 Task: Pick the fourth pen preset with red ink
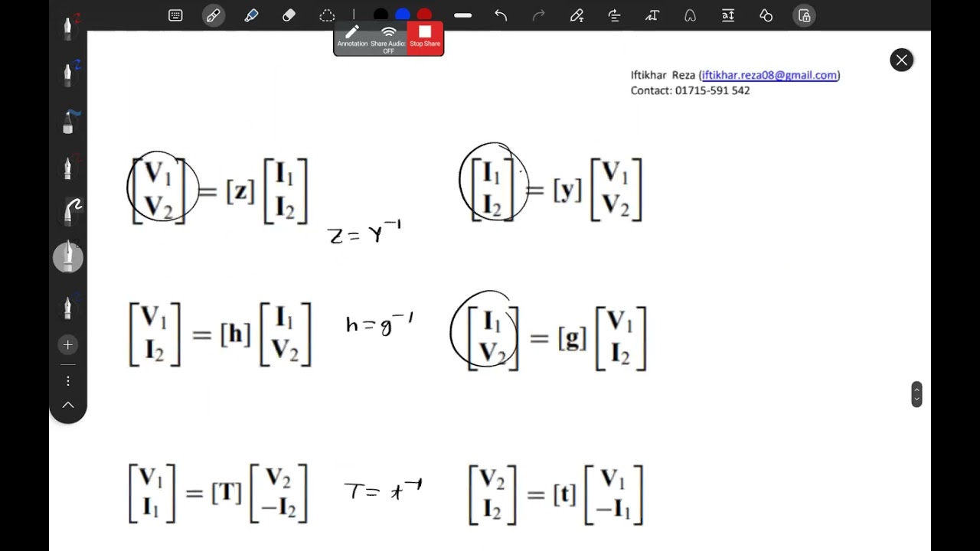tap(68, 167)
